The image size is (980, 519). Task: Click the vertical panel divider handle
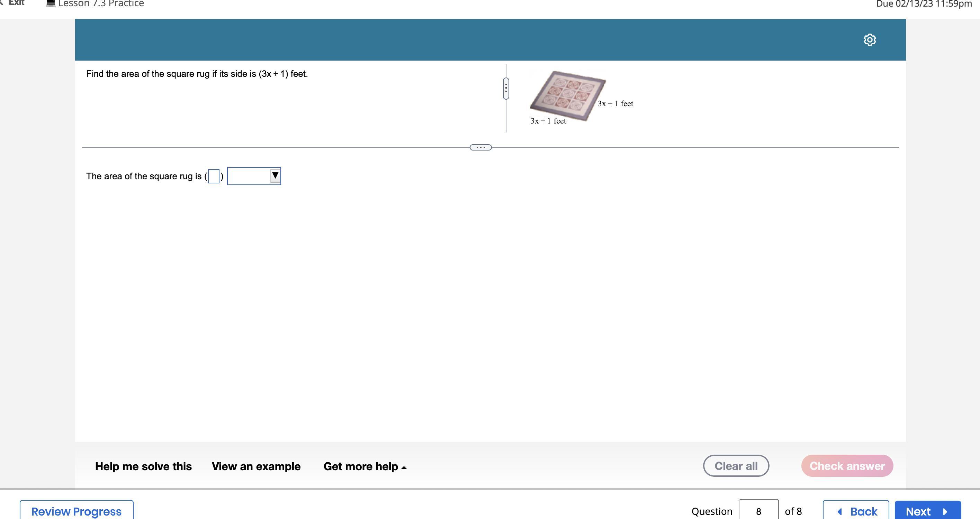506,89
